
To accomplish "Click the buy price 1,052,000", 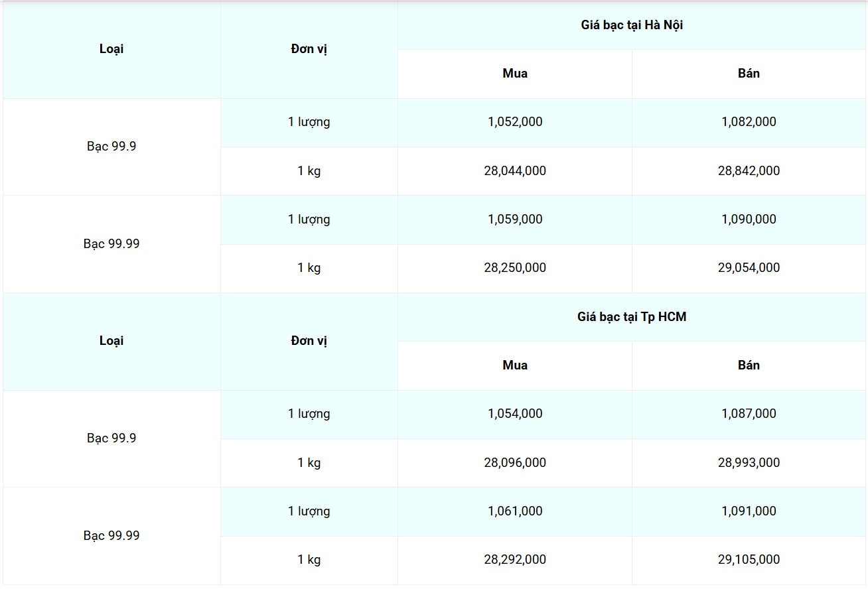I will point(515,122).
